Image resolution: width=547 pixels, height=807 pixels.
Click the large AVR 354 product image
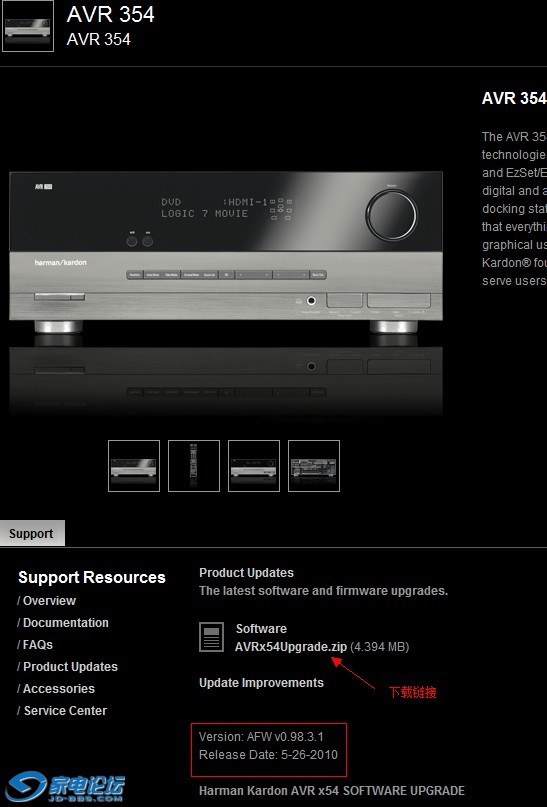click(x=226, y=253)
